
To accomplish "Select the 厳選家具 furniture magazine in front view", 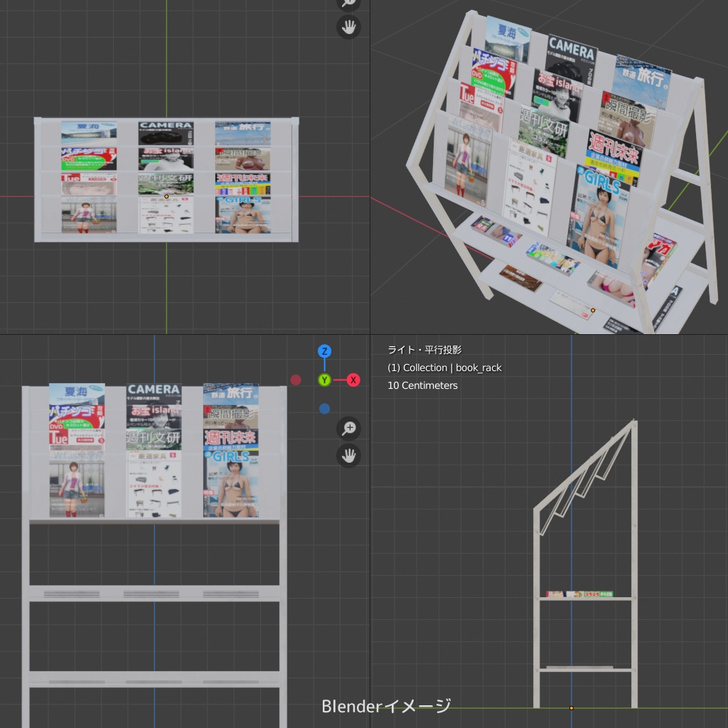I will (x=154, y=483).
